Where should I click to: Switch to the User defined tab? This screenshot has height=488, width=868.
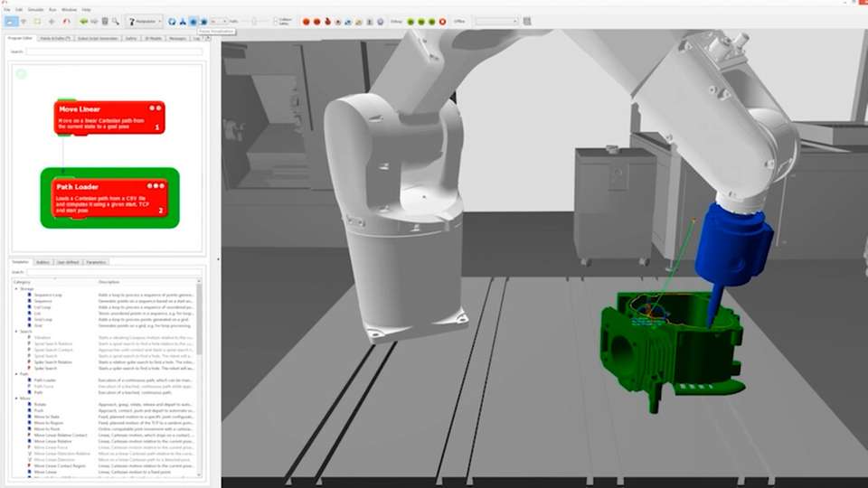68,262
